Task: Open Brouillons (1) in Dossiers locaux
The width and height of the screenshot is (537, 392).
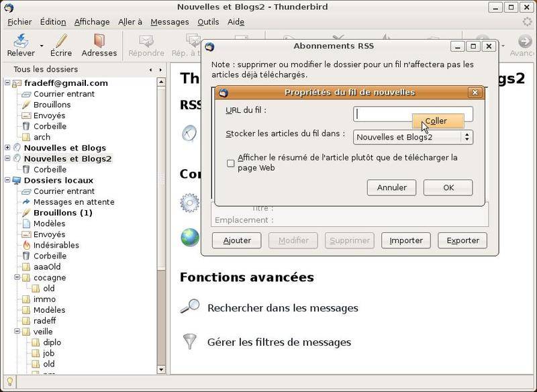Action: (62, 213)
